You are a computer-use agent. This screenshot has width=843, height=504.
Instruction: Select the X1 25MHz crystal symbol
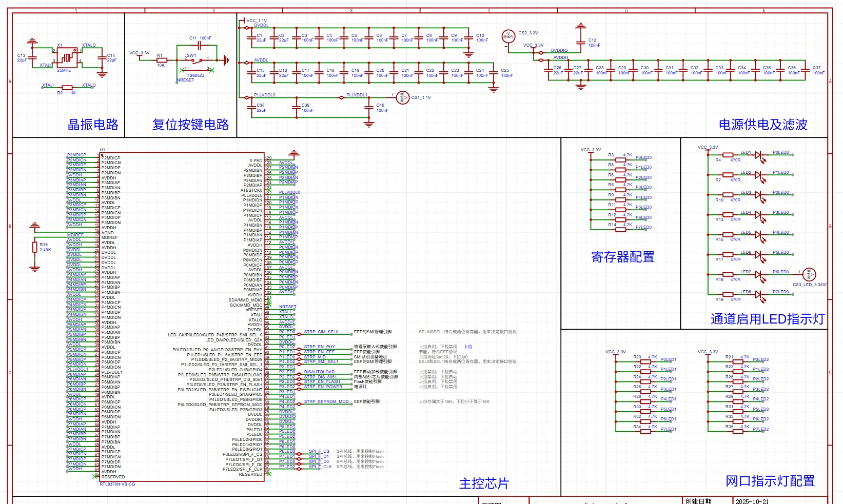click(67, 57)
